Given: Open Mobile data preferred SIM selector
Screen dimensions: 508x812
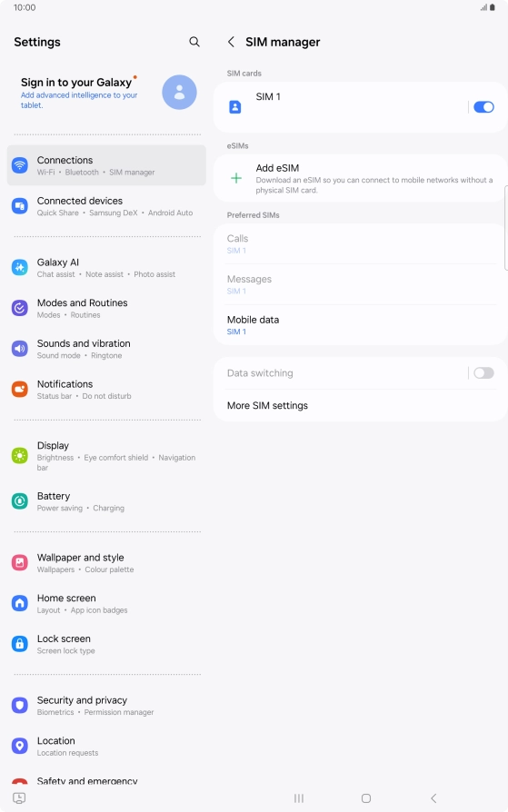Looking at the screenshot, I should point(361,324).
